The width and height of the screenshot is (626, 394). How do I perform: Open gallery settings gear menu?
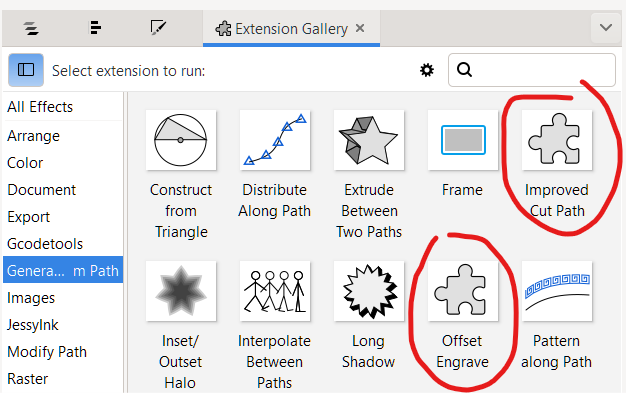tap(427, 70)
